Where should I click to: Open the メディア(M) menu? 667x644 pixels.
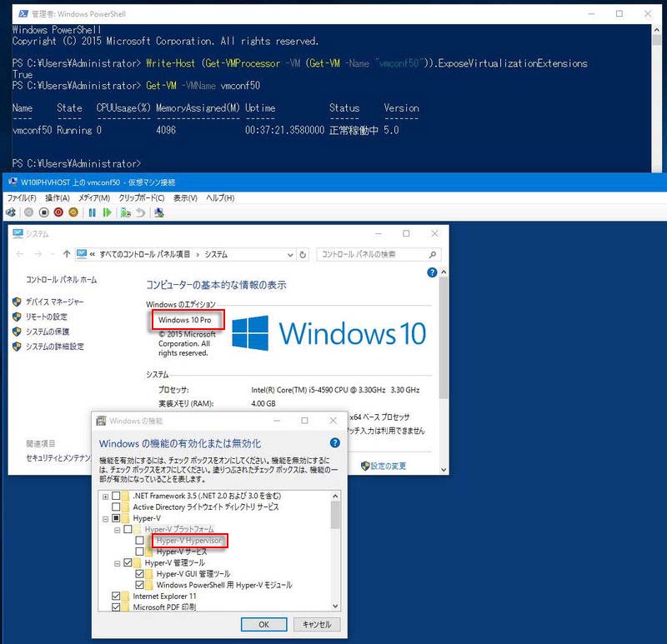(94, 198)
